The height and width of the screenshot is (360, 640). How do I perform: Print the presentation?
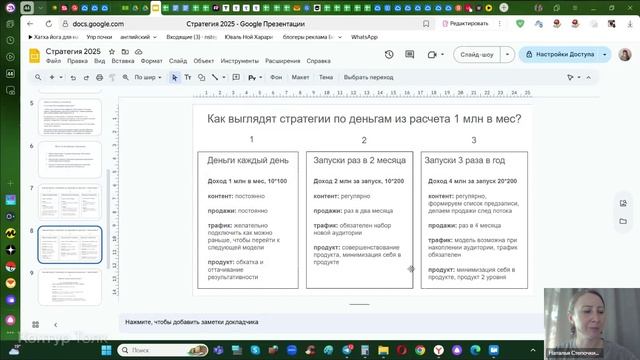pos(99,77)
